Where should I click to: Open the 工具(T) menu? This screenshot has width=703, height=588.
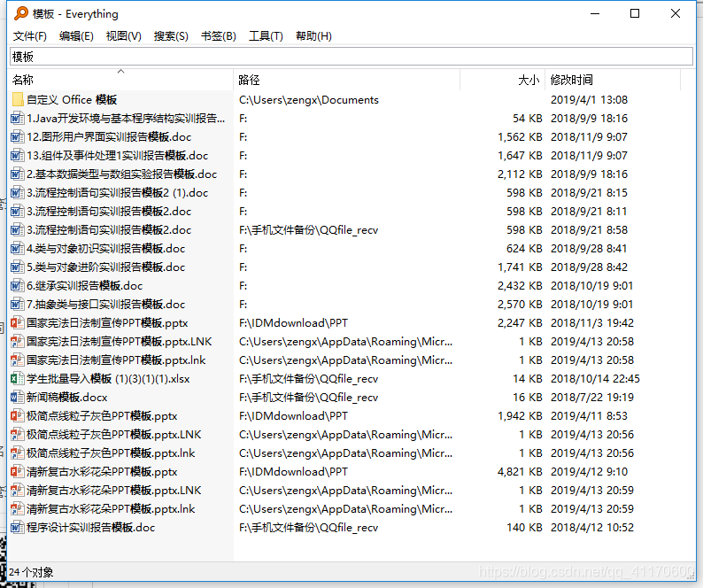(x=266, y=36)
